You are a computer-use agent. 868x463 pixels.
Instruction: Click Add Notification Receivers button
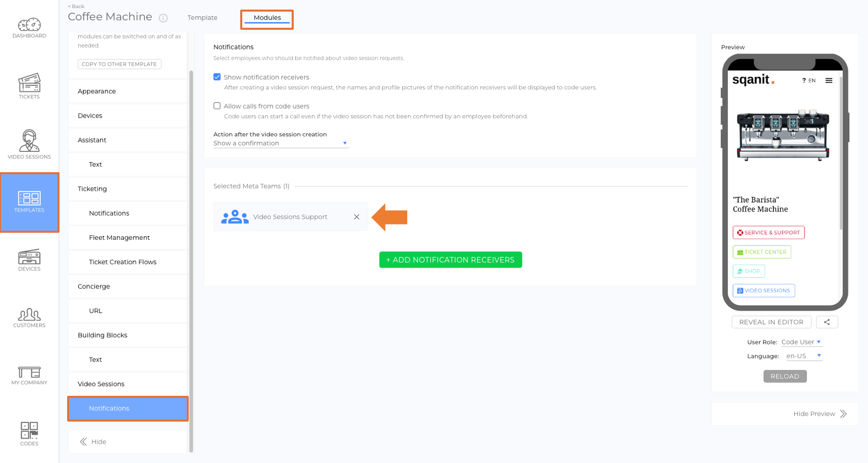pos(451,260)
